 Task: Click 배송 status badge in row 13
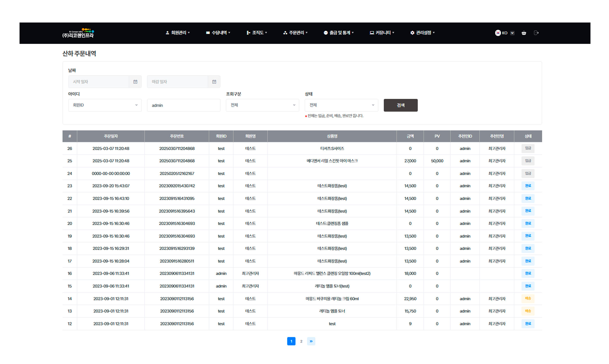(x=528, y=311)
